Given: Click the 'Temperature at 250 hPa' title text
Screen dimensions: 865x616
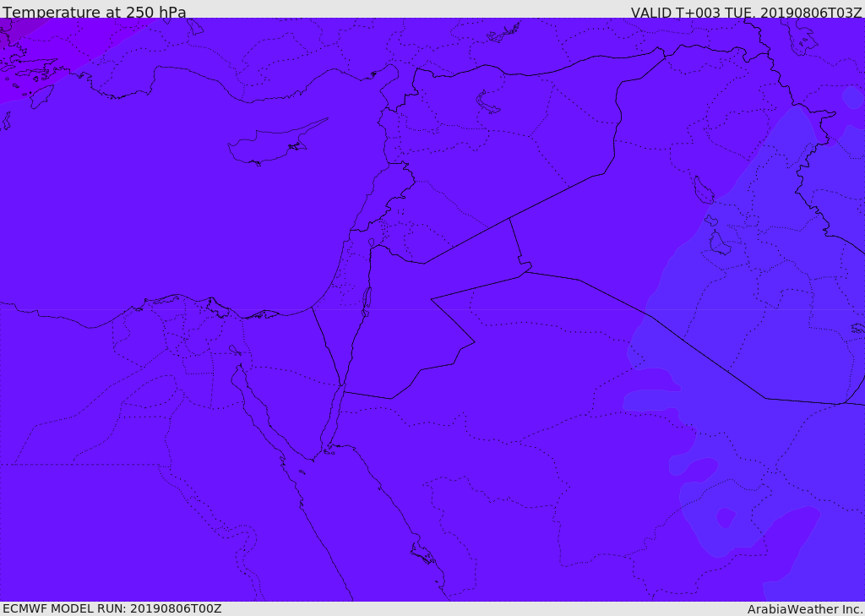Looking at the screenshot, I should pyautogui.click(x=95, y=12).
